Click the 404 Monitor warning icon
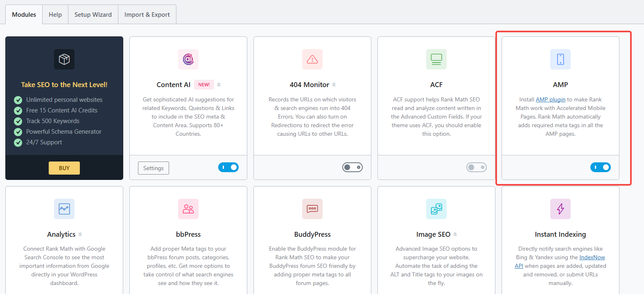 [x=312, y=59]
